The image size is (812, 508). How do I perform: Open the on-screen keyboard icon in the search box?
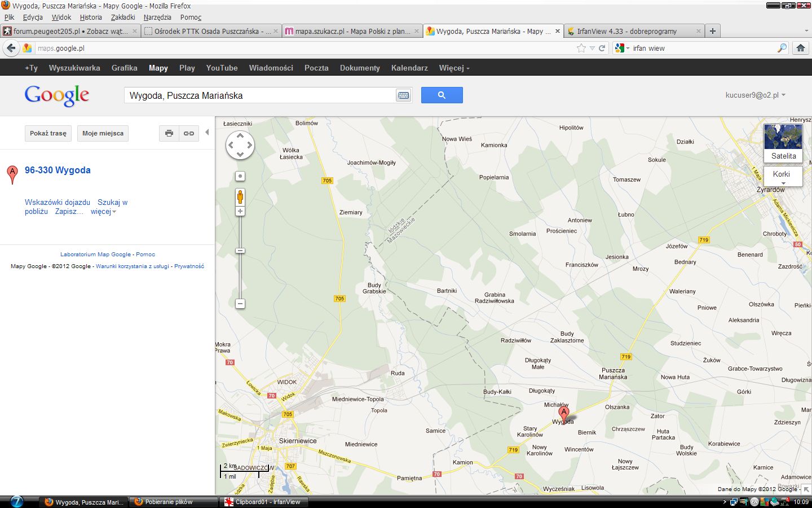pyautogui.click(x=403, y=95)
